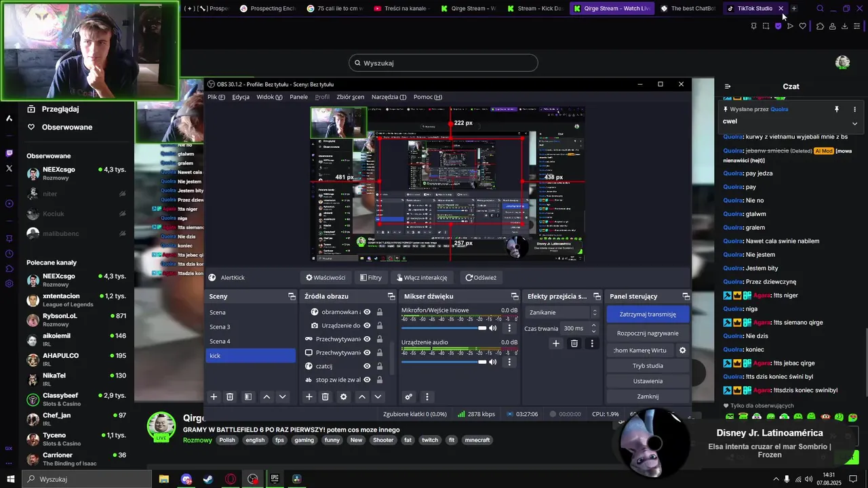Open Steam from Windows taskbar
Viewport: 868px width, 488px height.
click(x=208, y=479)
